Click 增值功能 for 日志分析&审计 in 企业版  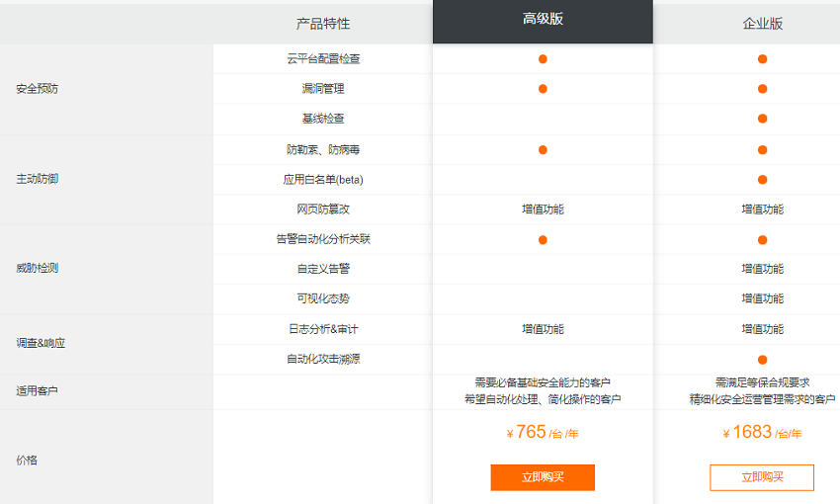click(762, 329)
